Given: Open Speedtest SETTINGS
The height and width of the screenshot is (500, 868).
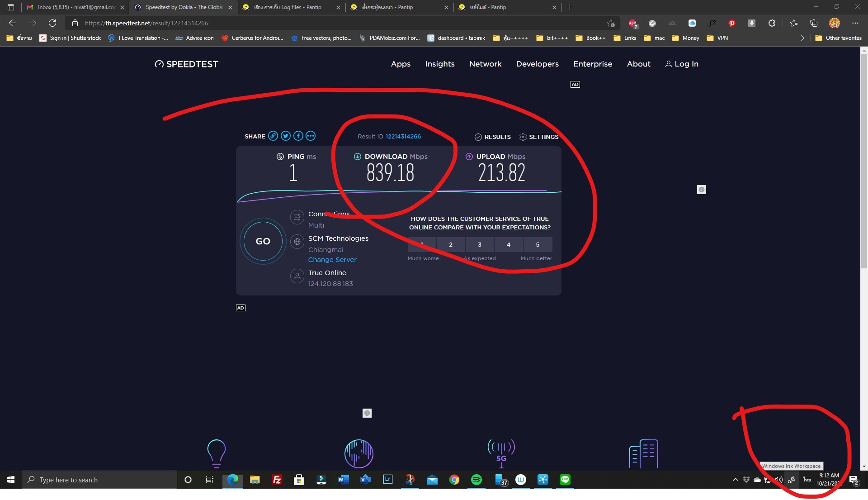Looking at the screenshot, I should pos(539,137).
